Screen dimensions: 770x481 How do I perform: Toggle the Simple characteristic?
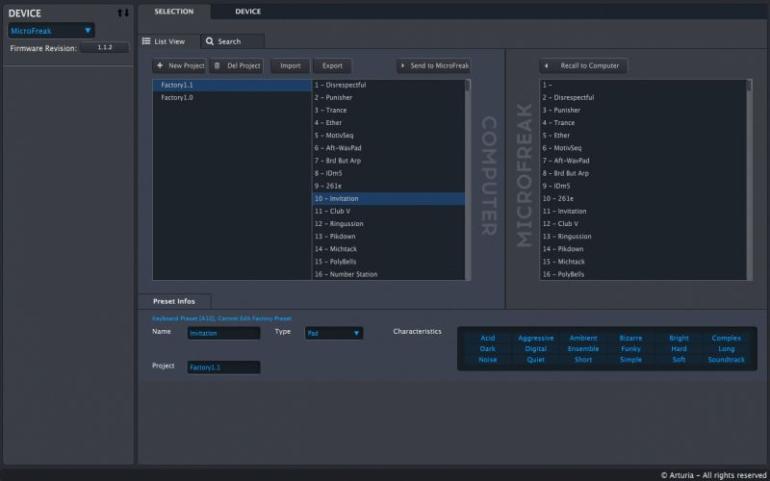pyautogui.click(x=631, y=360)
